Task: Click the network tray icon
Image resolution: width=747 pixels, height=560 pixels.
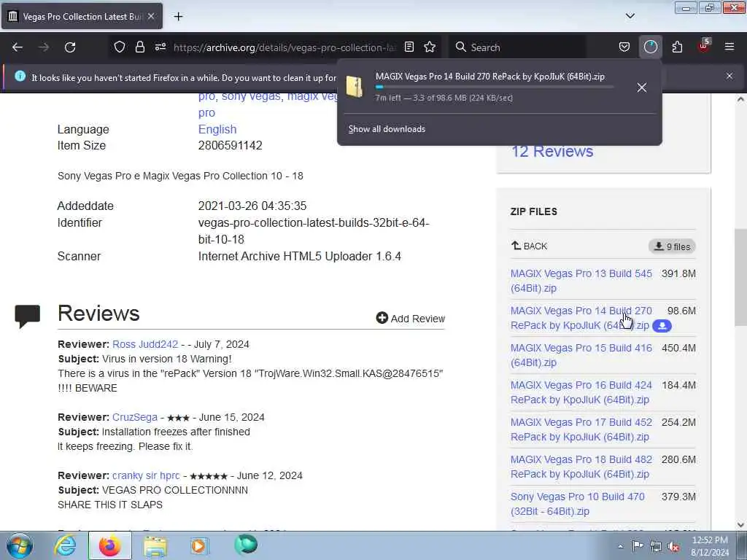Action: (x=656, y=547)
